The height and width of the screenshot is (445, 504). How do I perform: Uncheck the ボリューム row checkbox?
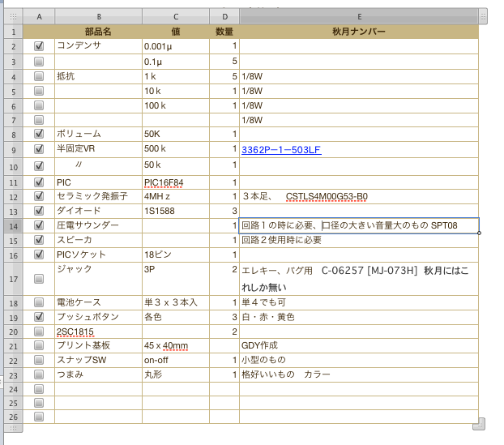coord(39,134)
